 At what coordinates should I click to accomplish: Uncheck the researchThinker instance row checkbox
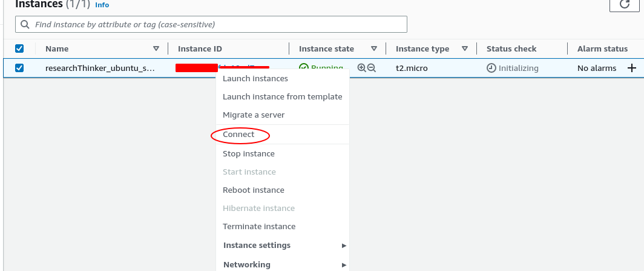(19, 68)
